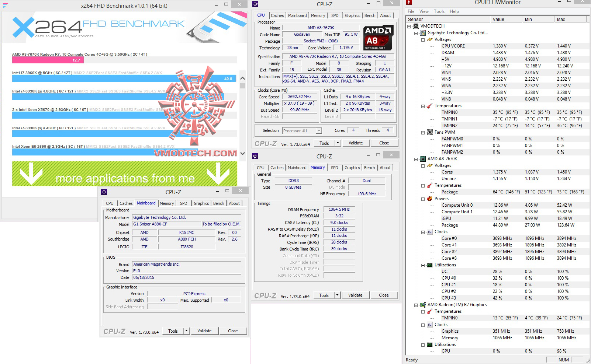Collapse the Gigabyte Technology Co. Ltd node
The height and width of the screenshot is (364, 591).
click(x=416, y=33)
